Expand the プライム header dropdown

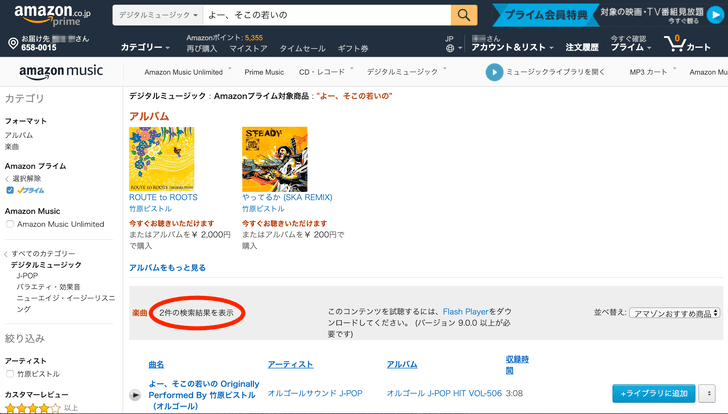[x=631, y=47]
